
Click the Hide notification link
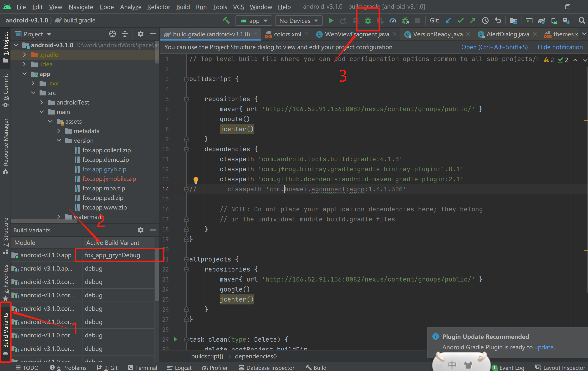560,47
